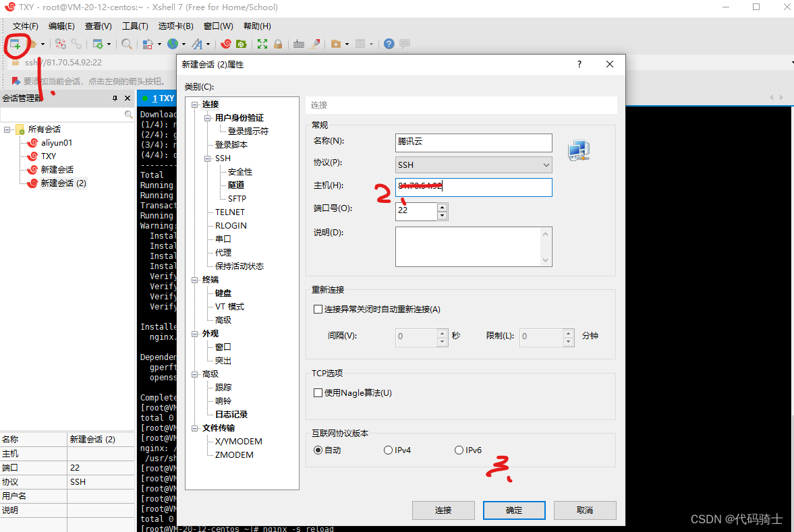This screenshot has height=532, width=794.
Task: Click the 连接 button at dialog bottom
Action: pyautogui.click(x=443, y=510)
